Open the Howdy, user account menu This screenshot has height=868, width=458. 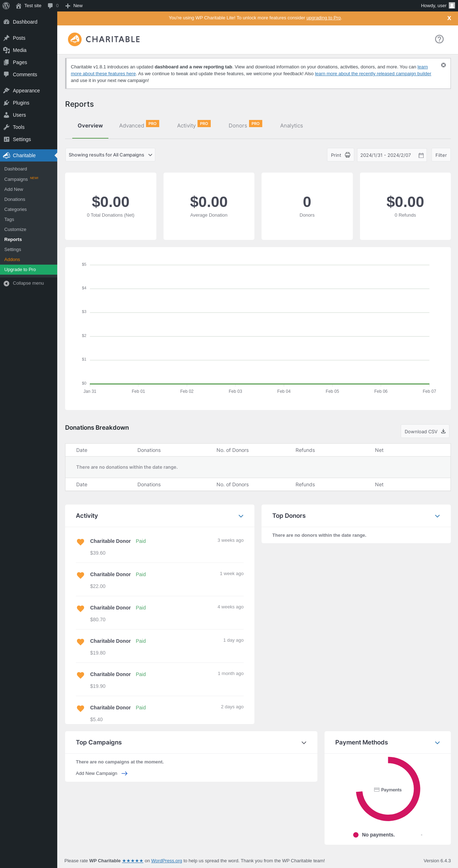[x=438, y=6]
